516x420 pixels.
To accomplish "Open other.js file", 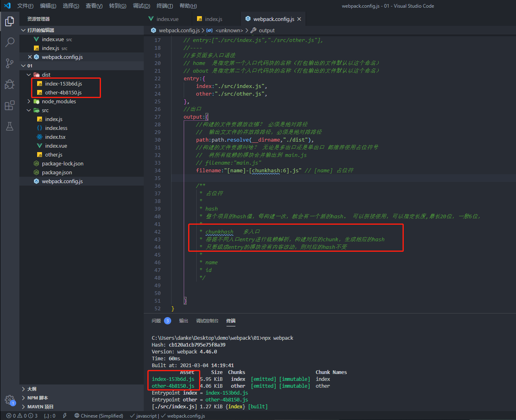I will [x=82, y=155].
